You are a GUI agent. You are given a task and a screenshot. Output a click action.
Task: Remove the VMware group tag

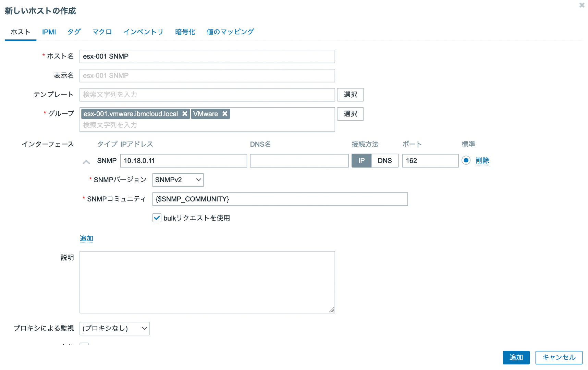pyautogui.click(x=225, y=114)
